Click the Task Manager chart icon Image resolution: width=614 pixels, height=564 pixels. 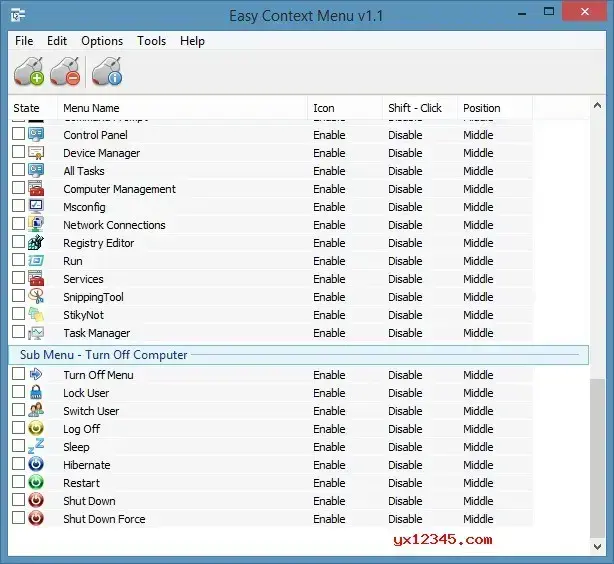(x=36, y=333)
